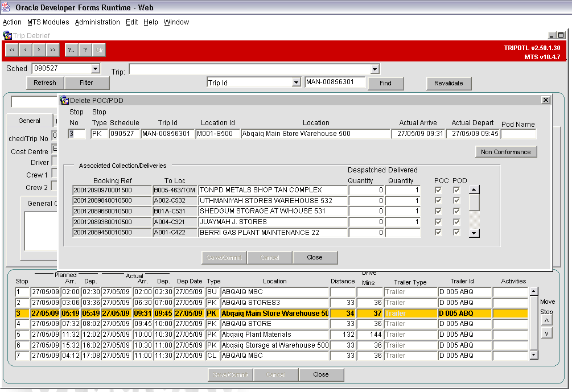This screenshot has height=392, width=572.
Task: Jump to last record with >> button
Action: [53, 50]
